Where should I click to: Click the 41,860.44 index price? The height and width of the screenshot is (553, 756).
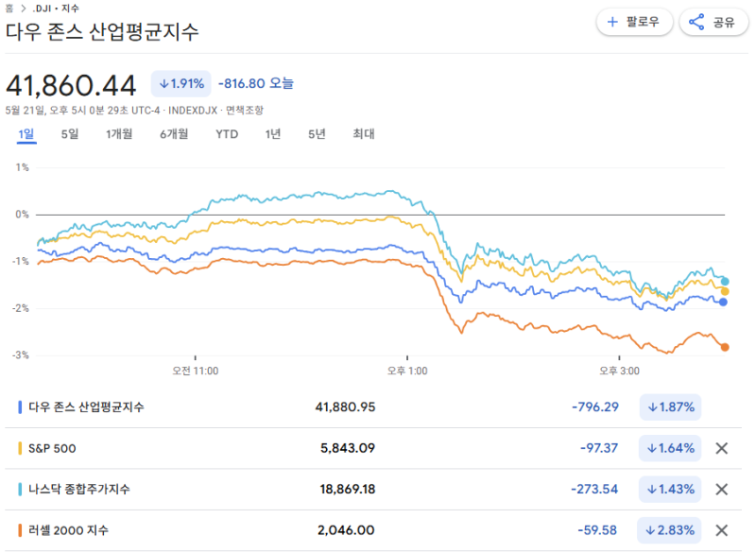click(71, 85)
